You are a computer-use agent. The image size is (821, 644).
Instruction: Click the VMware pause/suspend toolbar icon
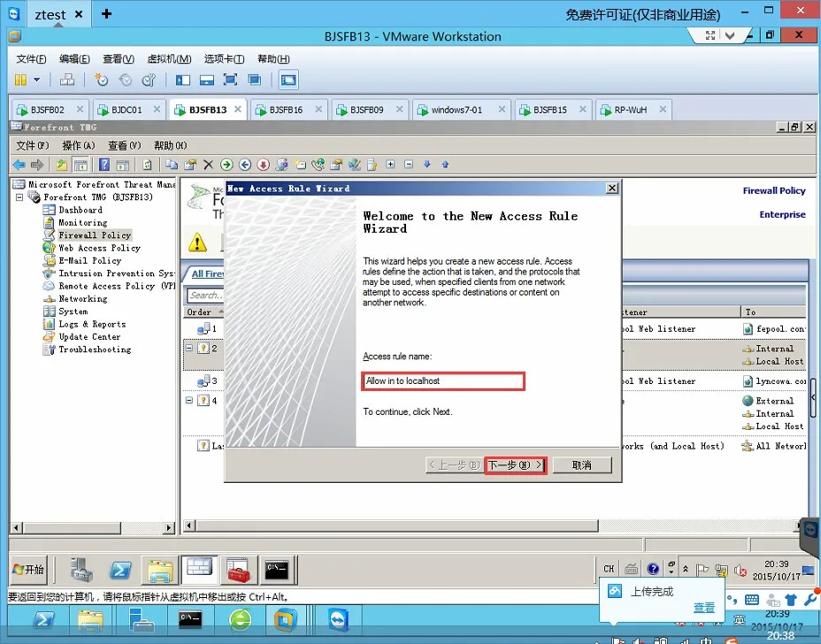pos(20,80)
